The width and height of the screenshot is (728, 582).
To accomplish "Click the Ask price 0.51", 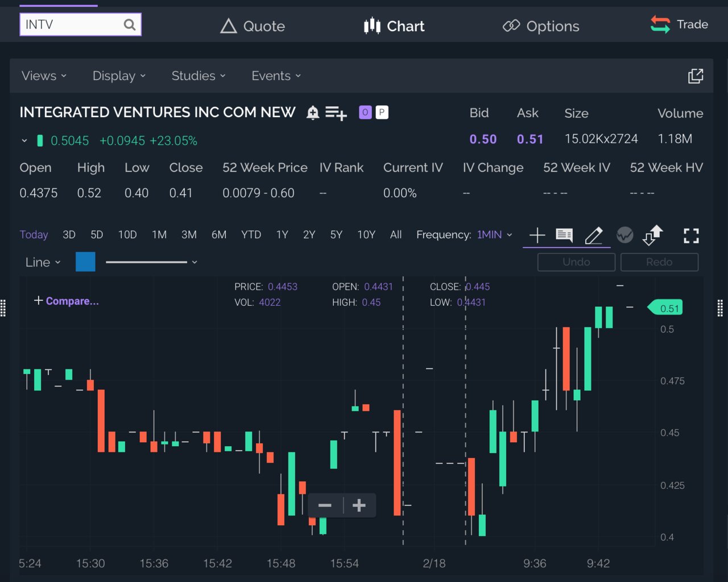I will pyautogui.click(x=530, y=139).
